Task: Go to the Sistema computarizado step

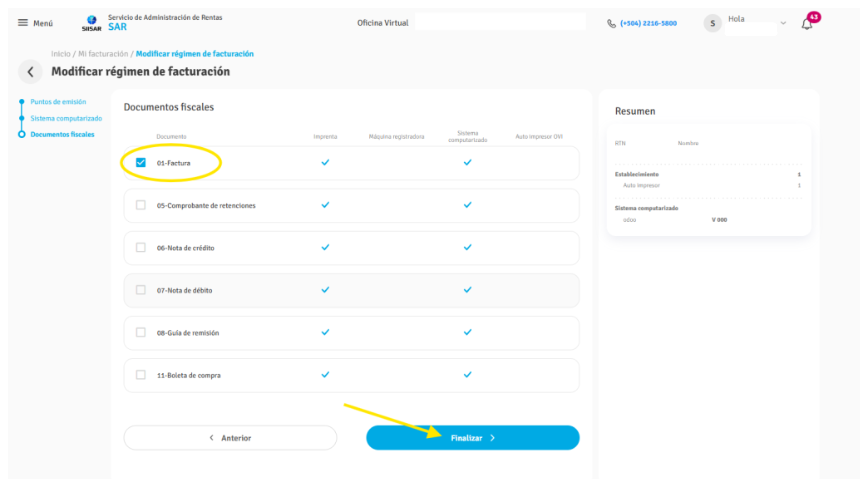Action: pos(66,118)
